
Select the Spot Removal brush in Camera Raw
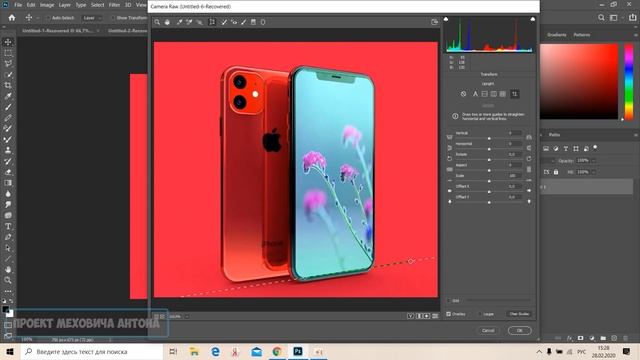pos(224,22)
